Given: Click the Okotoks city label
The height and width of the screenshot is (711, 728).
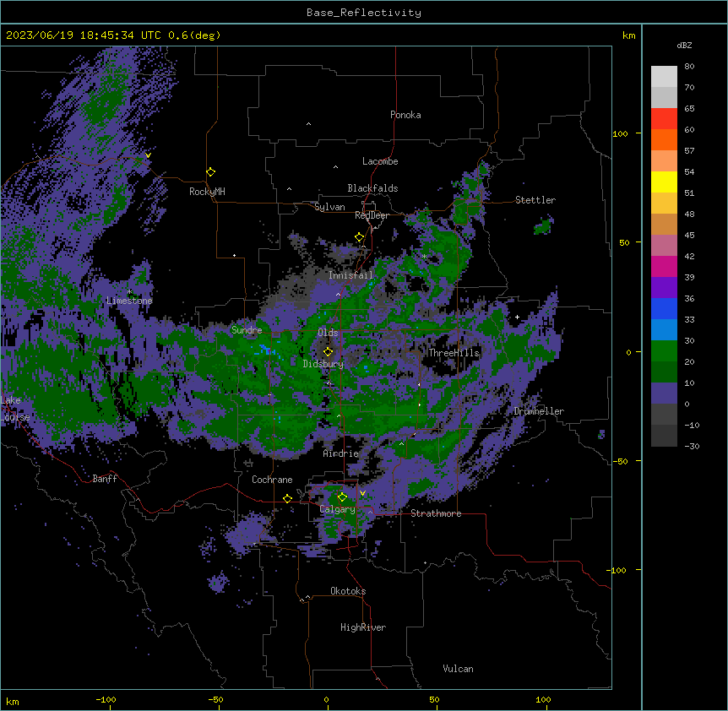Looking at the screenshot, I should pyautogui.click(x=348, y=591).
